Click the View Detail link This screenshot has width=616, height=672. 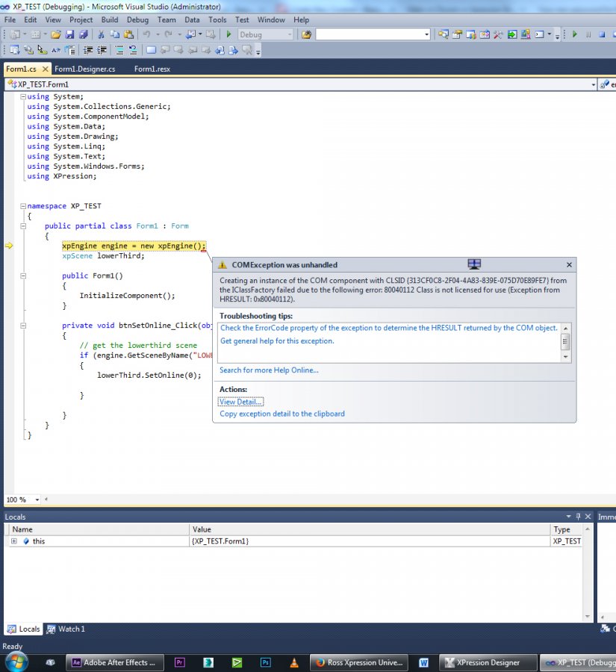point(240,402)
